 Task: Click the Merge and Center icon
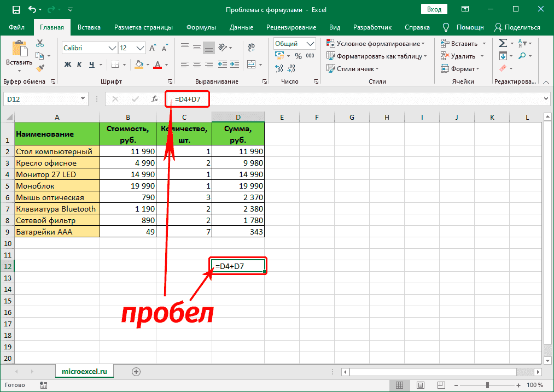point(251,65)
